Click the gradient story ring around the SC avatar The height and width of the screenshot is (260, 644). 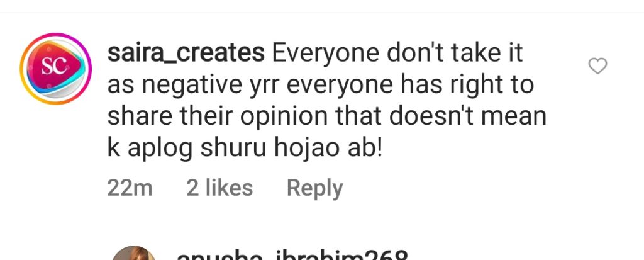point(55,69)
